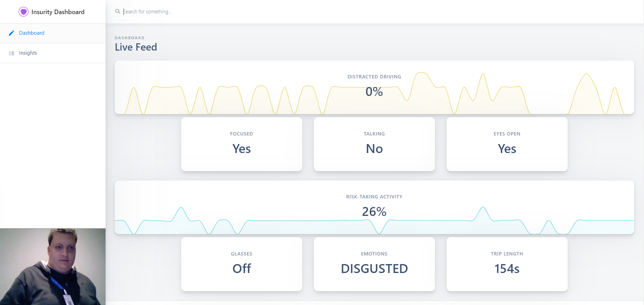The width and height of the screenshot is (644, 305).
Task: Select the Glasses Off card
Action: point(241,264)
